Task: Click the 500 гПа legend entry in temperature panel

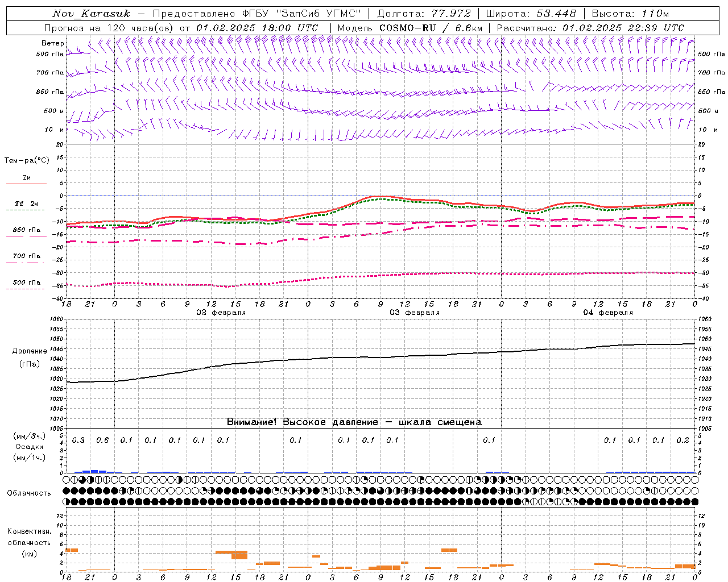Action: 26,282
